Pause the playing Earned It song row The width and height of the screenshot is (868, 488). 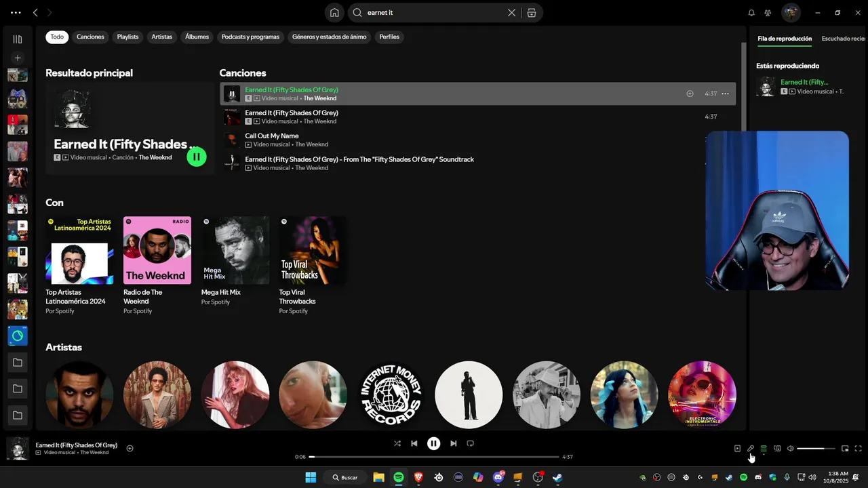pos(232,94)
